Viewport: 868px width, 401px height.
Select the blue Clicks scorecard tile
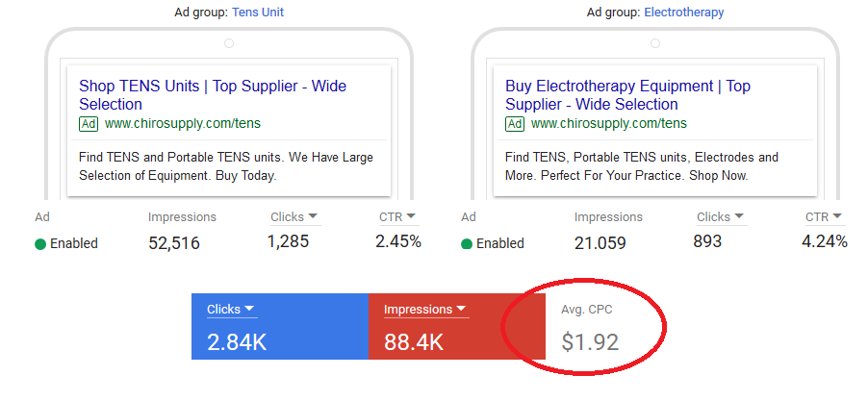(279, 327)
